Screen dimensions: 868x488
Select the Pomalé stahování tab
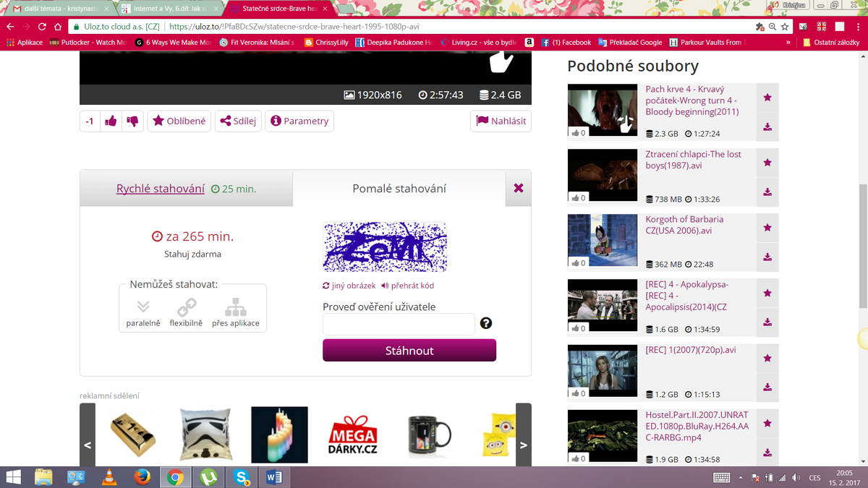tap(399, 189)
